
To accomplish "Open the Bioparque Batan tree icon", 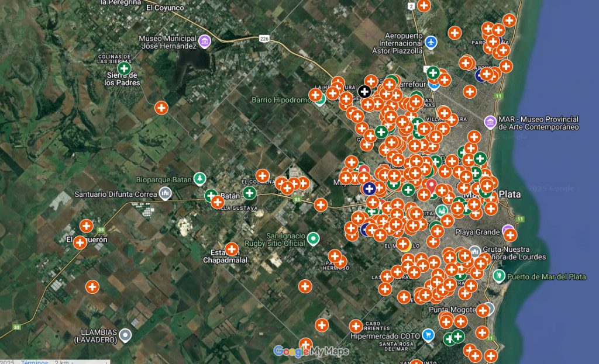I will (200, 178).
